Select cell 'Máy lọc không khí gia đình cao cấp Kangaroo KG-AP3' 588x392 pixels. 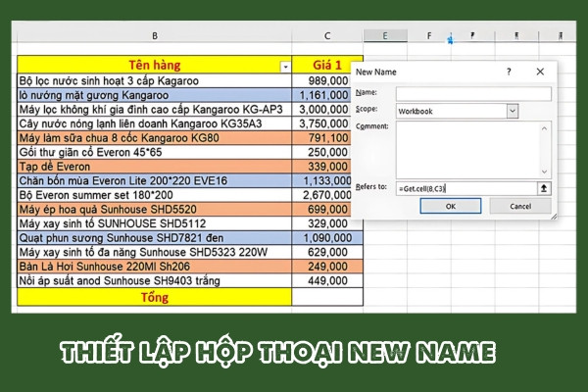[x=155, y=109]
